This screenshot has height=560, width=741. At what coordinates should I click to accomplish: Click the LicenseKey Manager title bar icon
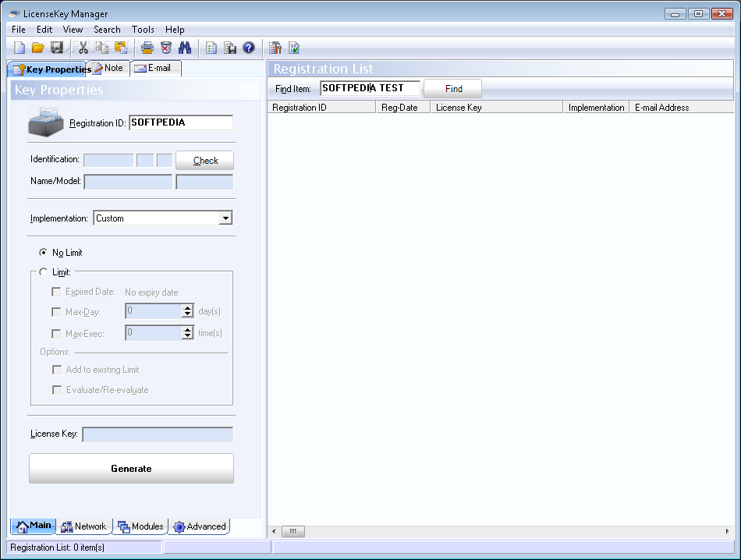[x=15, y=14]
